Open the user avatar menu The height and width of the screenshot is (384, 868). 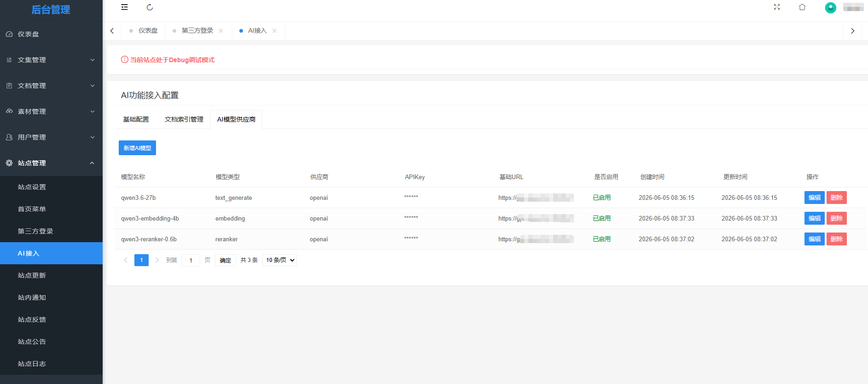pos(831,7)
